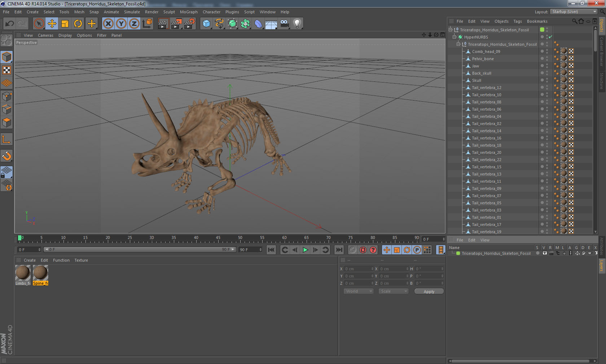Open the MoGraph menu
This screenshot has height=364, width=606.
pos(189,12)
